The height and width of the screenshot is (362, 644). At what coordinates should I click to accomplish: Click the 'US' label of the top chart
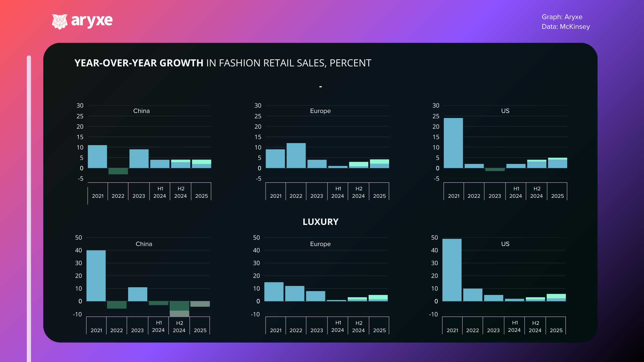(505, 111)
